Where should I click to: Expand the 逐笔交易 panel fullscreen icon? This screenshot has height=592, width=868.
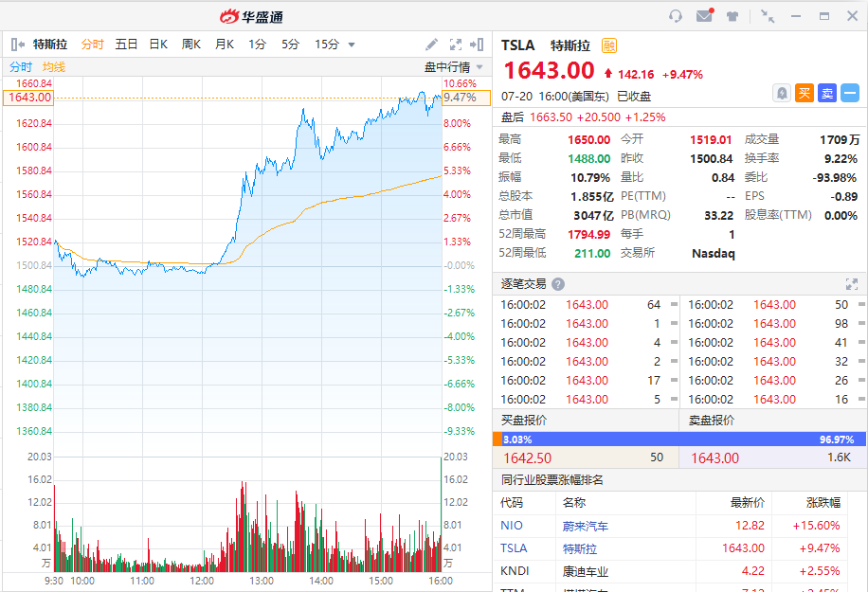852,284
